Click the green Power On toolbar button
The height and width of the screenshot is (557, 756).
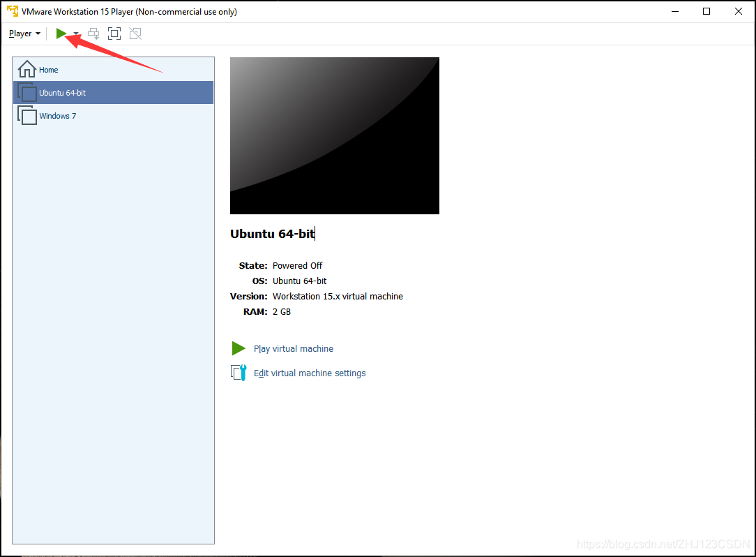click(x=61, y=34)
